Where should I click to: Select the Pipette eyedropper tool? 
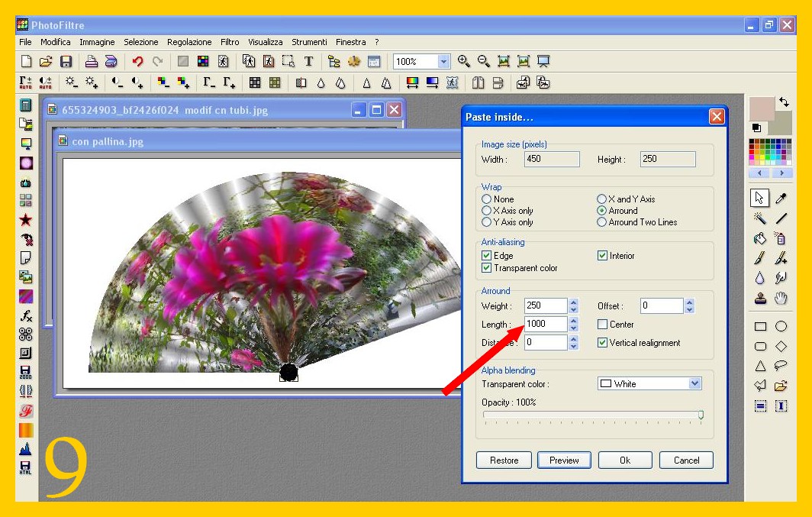tap(781, 199)
